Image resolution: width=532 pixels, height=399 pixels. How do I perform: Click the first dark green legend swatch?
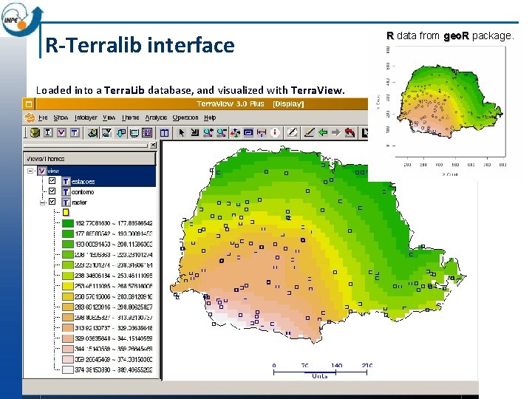68,223
